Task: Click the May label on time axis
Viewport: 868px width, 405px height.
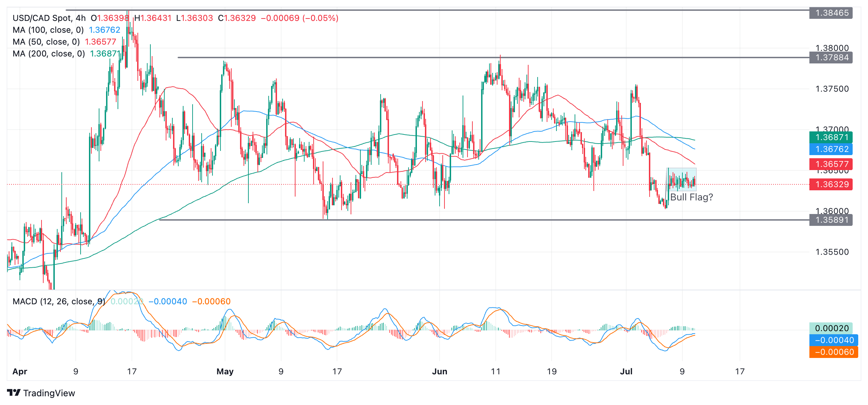Action: click(x=225, y=372)
